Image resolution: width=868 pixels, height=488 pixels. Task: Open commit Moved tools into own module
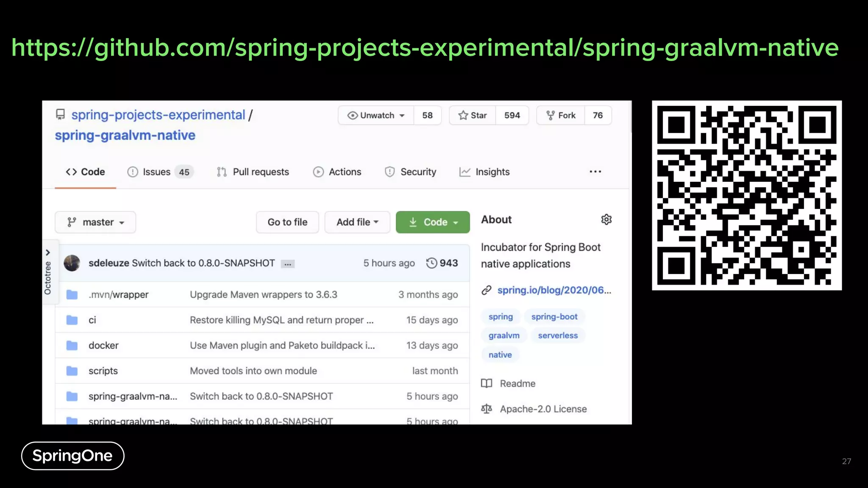pos(253,371)
